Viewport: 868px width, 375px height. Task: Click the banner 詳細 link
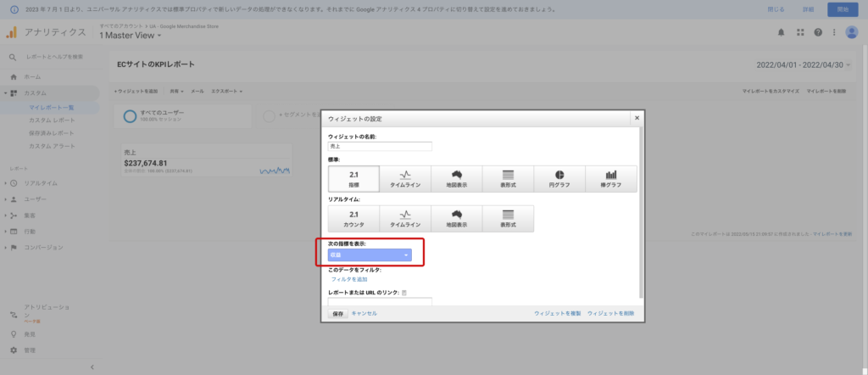pos(808,9)
